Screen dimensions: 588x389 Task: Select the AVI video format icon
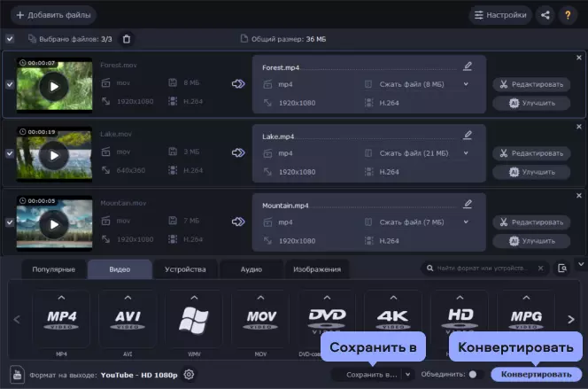128,320
